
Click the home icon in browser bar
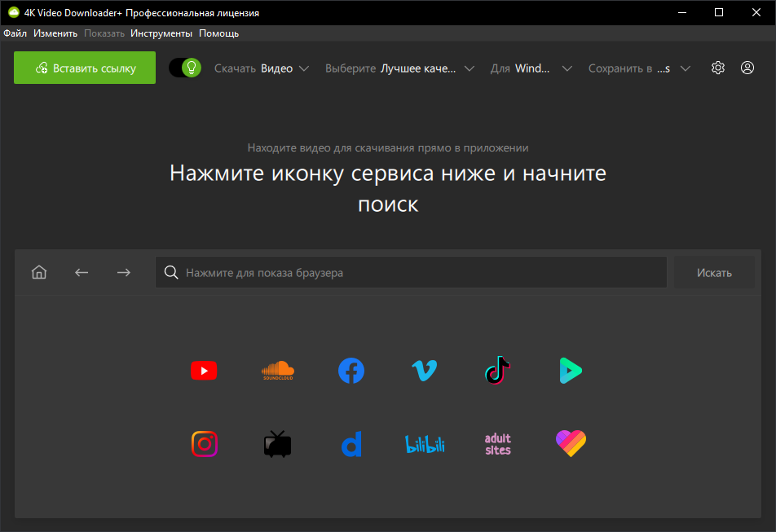click(38, 272)
